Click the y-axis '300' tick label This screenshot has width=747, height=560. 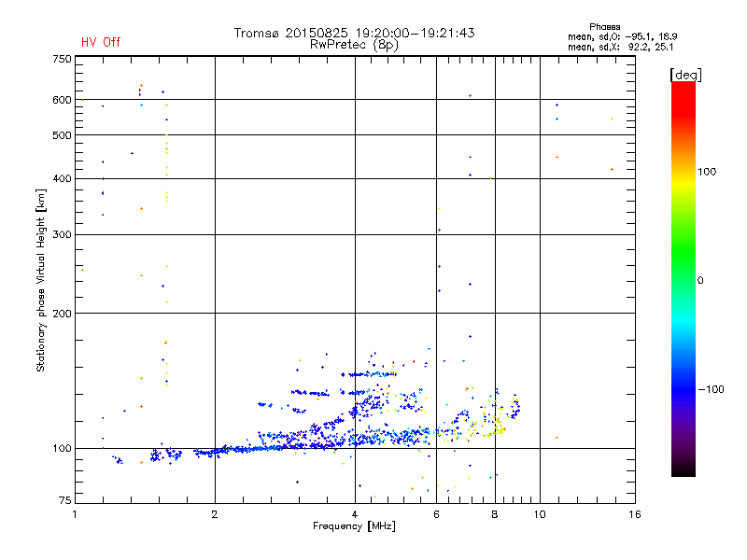pyautogui.click(x=63, y=235)
